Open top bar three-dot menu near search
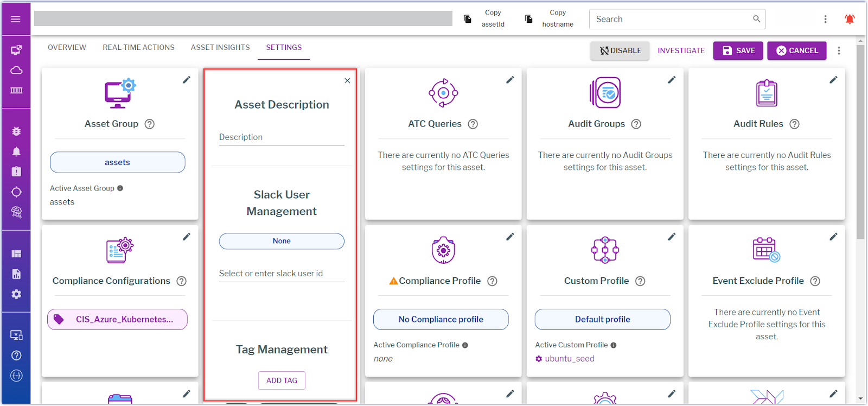The image size is (868, 406). click(825, 19)
